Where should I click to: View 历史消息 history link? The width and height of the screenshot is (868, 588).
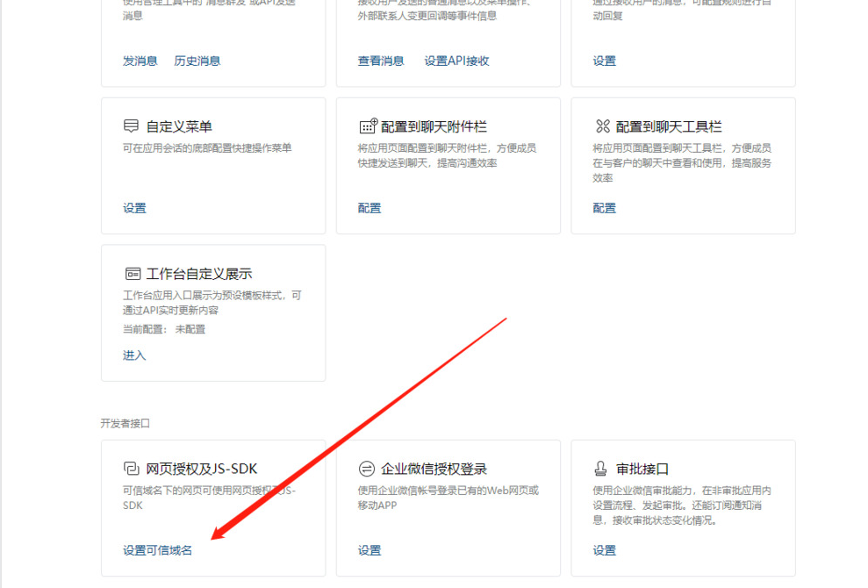(197, 61)
